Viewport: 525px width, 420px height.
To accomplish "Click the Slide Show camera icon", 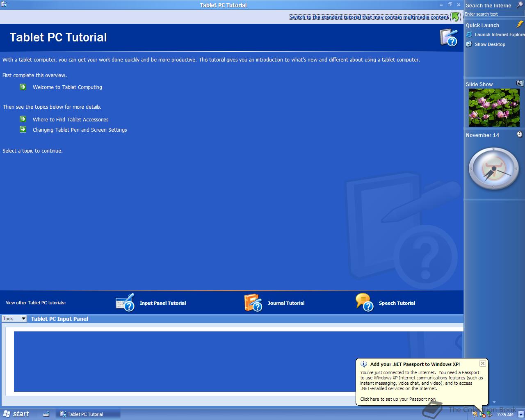I will (520, 83).
